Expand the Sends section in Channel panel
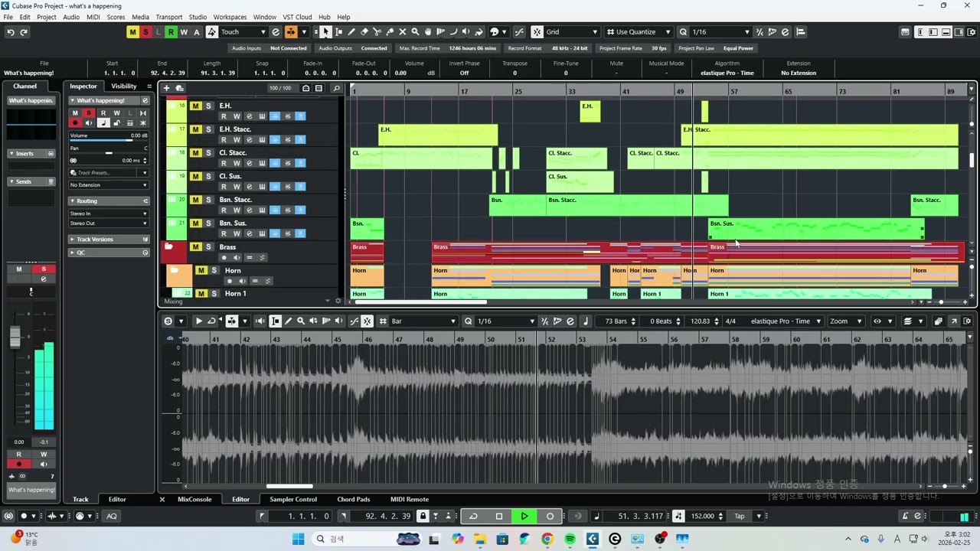Viewport: 980px width, 551px height. (31, 182)
